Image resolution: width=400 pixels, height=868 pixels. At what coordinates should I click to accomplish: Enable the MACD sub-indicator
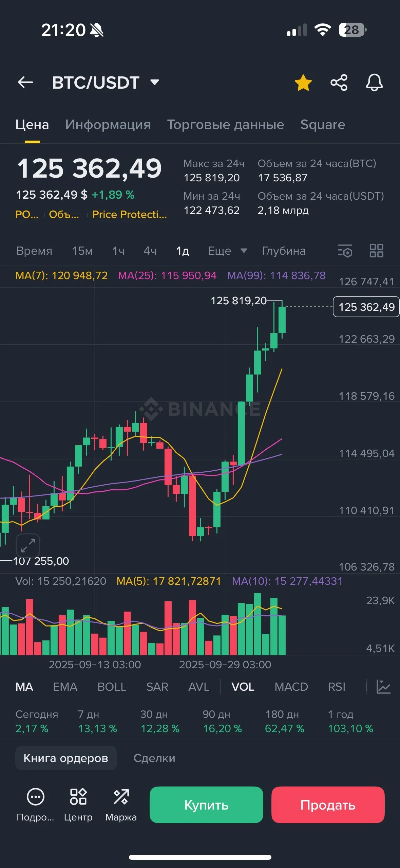coord(291,687)
